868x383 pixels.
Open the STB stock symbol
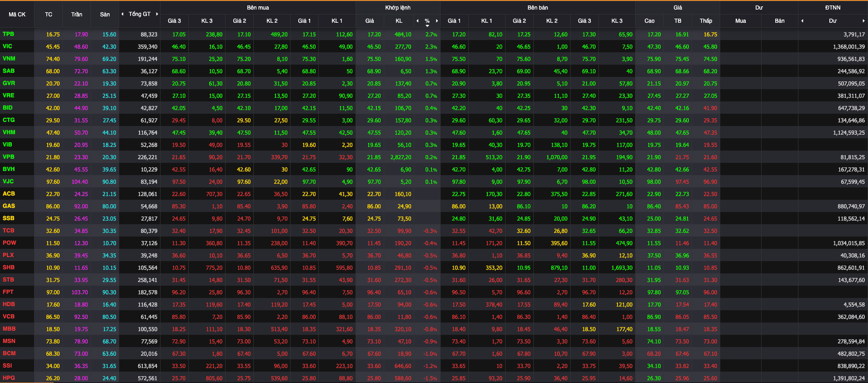[8, 280]
